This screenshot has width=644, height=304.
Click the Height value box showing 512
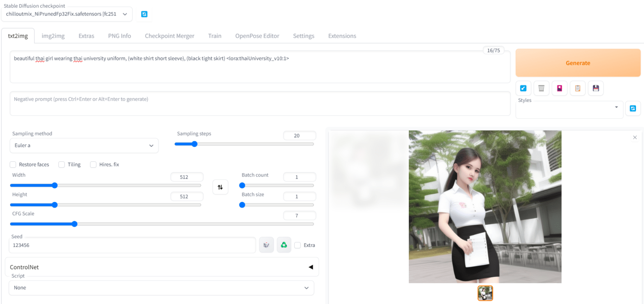(x=187, y=197)
